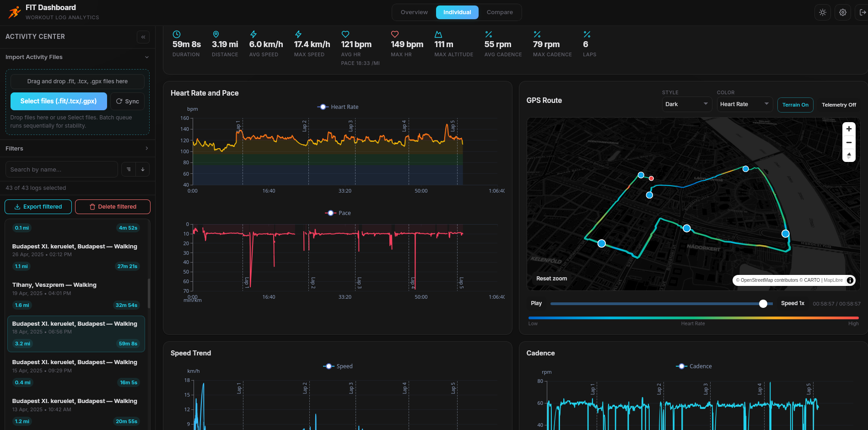Click the sort direction arrow icon
Screen dimensions: 868x430
[x=143, y=170]
